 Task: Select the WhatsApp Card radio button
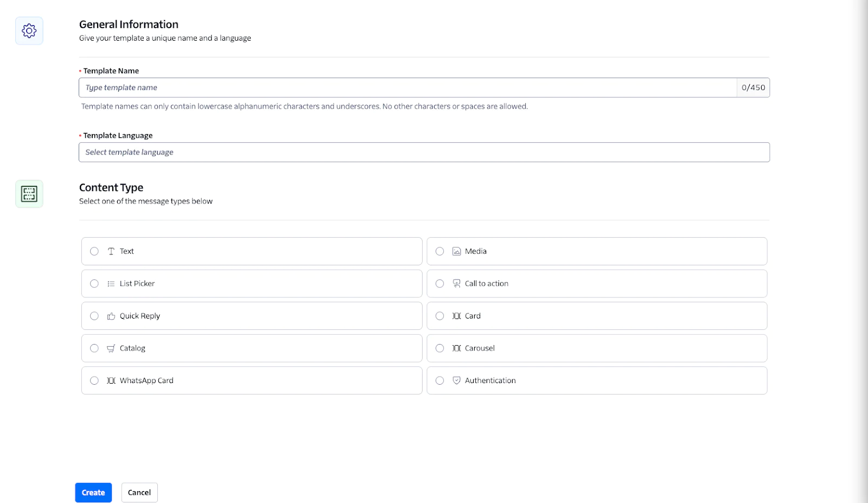(x=94, y=380)
